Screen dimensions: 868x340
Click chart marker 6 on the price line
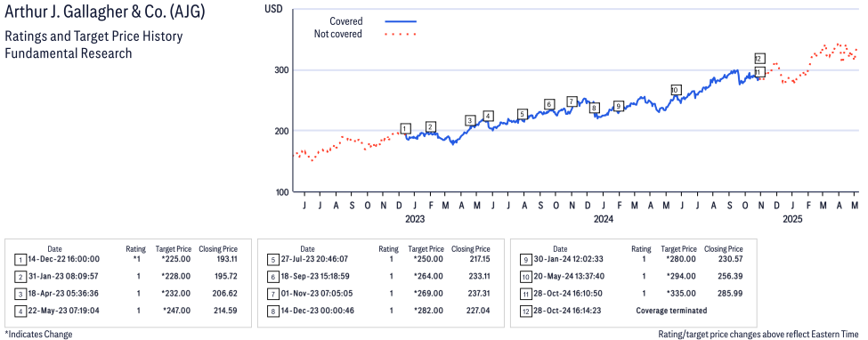(548, 104)
